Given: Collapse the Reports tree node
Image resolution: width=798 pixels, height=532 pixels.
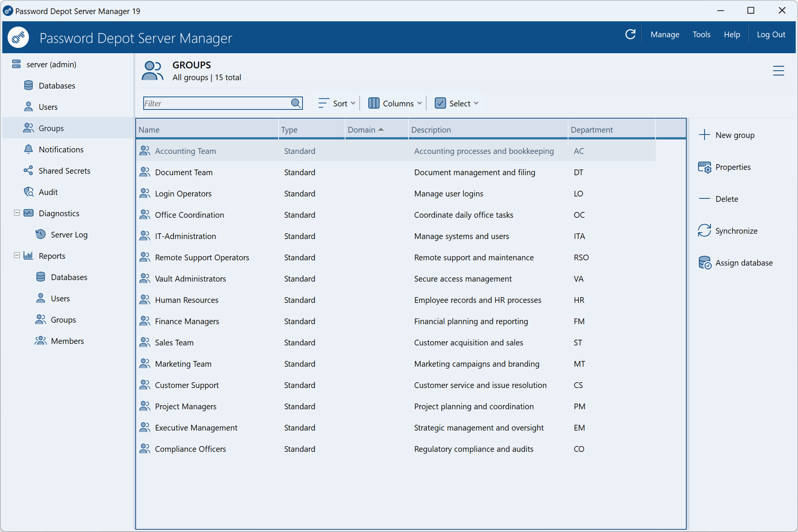Looking at the screenshot, I should point(17,255).
